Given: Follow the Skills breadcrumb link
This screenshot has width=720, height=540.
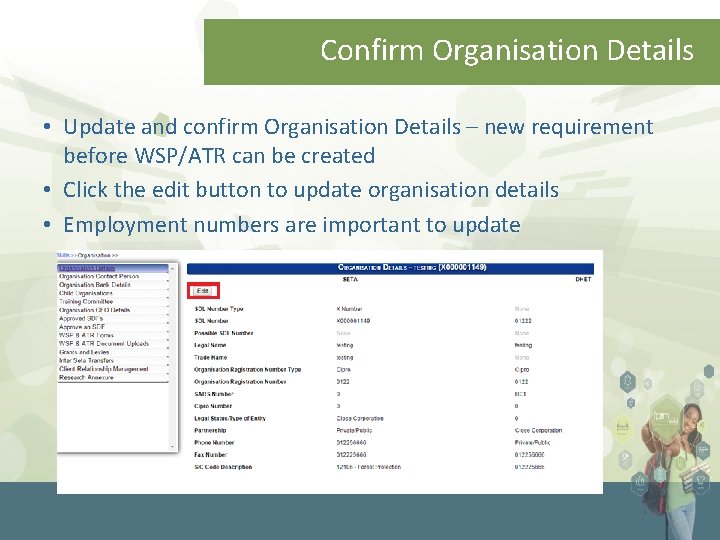Looking at the screenshot, I should (x=63, y=255).
